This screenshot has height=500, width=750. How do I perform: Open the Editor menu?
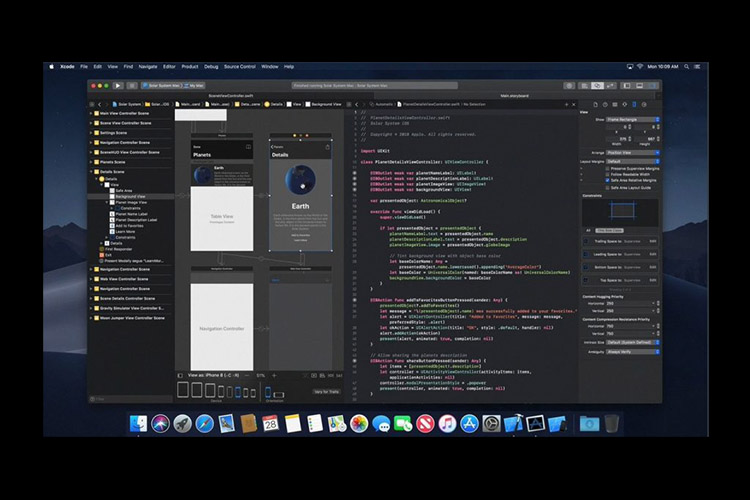(x=169, y=67)
